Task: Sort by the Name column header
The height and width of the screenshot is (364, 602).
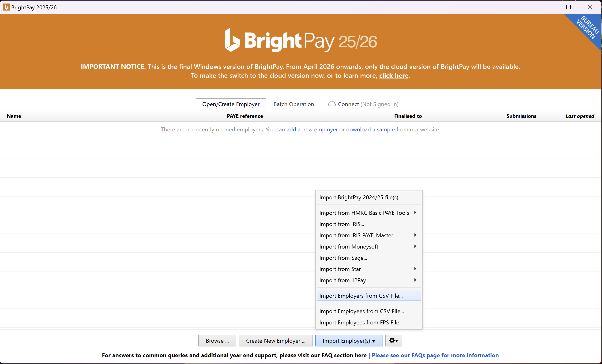Action: 14,116
